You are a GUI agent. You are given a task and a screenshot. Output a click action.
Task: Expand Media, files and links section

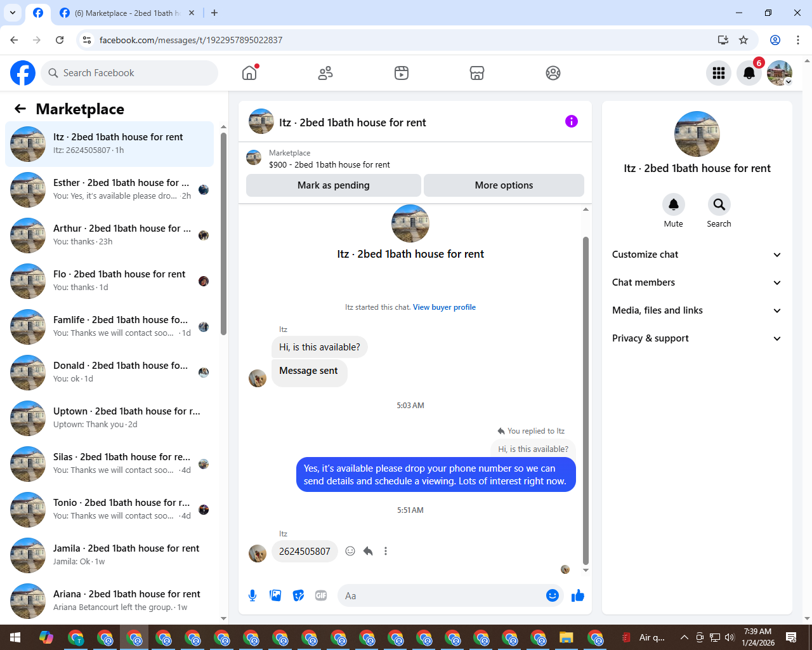tap(697, 310)
